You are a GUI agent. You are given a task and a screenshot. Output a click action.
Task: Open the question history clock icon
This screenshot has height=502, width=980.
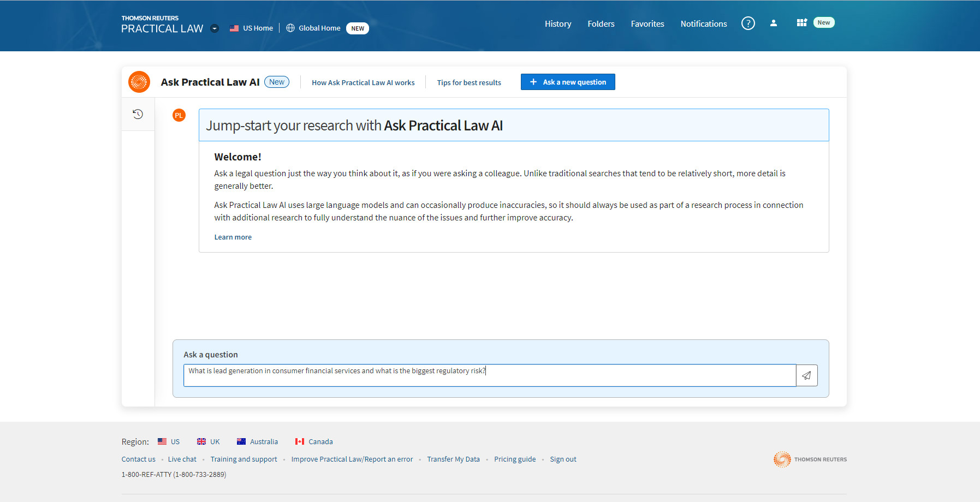[x=138, y=114]
